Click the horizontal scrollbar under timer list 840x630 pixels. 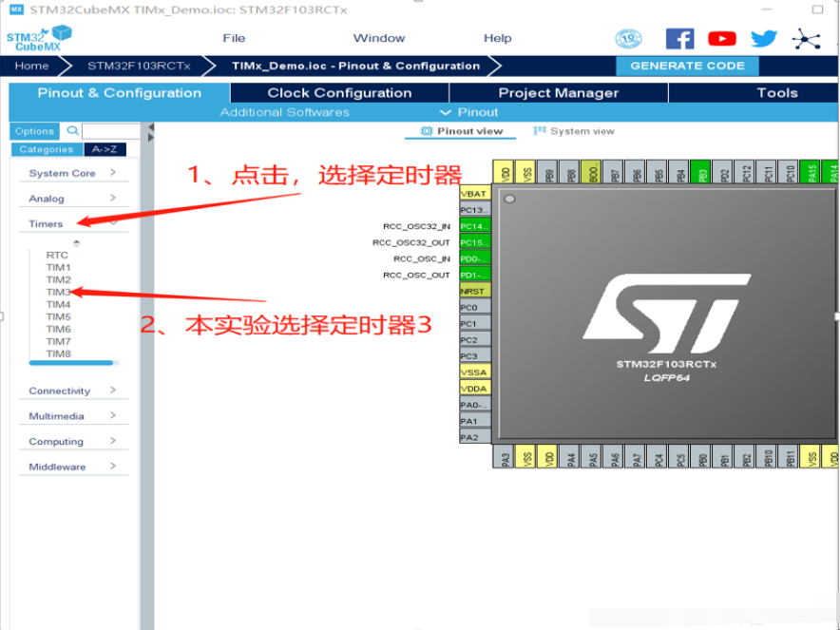pos(71,363)
